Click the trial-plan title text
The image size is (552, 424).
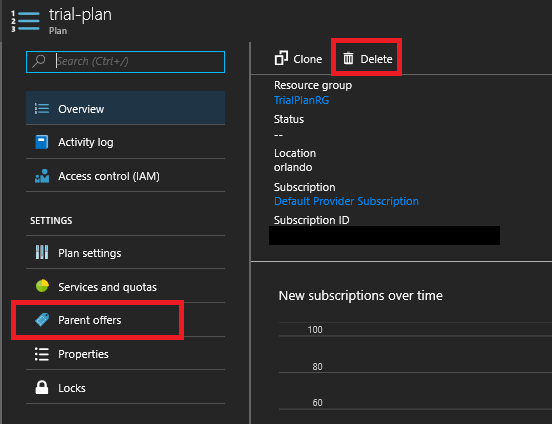click(80, 15)
